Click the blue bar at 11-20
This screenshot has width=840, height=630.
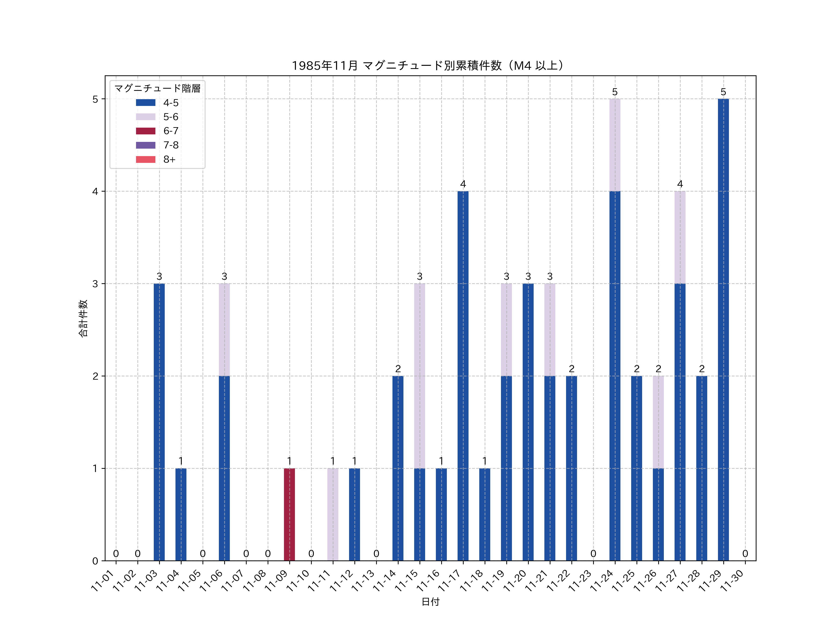(528, 422)
